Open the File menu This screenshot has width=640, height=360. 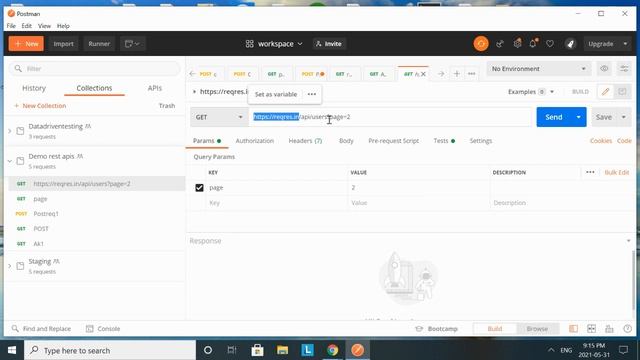pyautogui.click(x=11, y=26)
